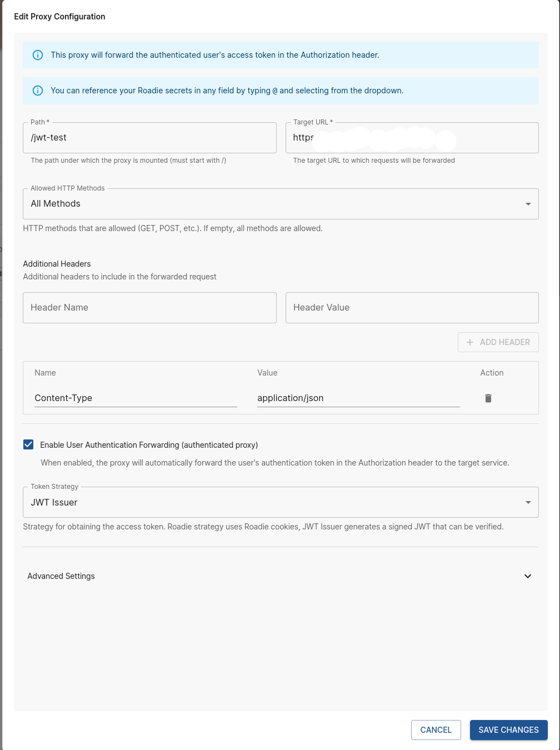Open the JWT Issuer strategy selector
This screenshot has width=560, height=750.
(281, 502)
